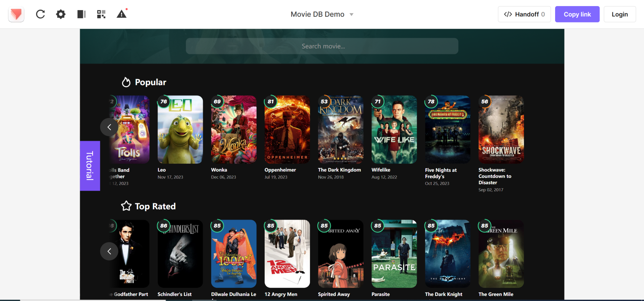This screenshot has width=644, height=301.
Task: Open the settings gear icon
Action: point(61,14)
